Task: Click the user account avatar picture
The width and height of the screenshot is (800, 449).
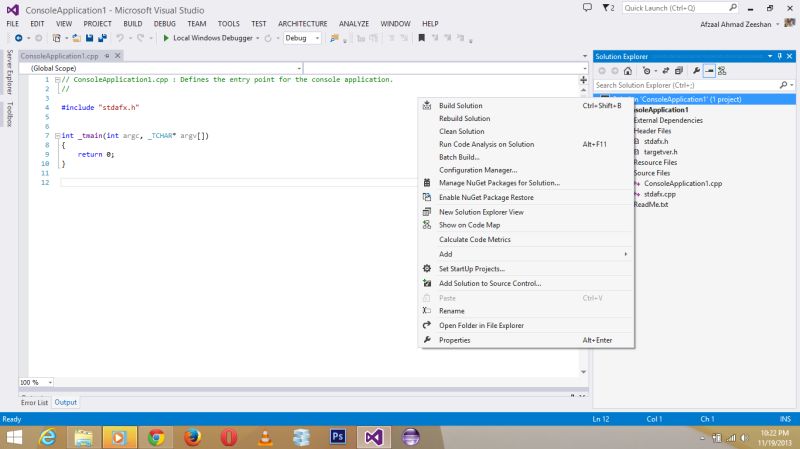Action: pyautogui.click(x=790, y=23)
